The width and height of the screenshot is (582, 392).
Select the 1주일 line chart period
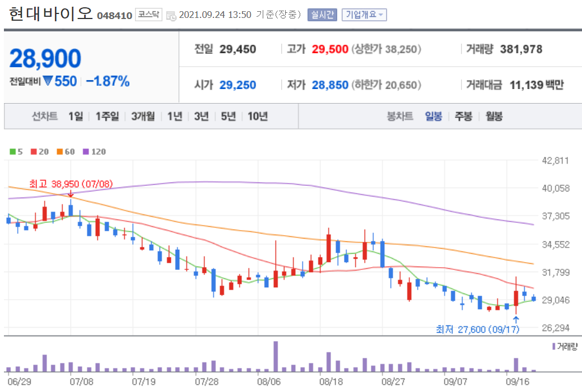click(x=107, y=116)
